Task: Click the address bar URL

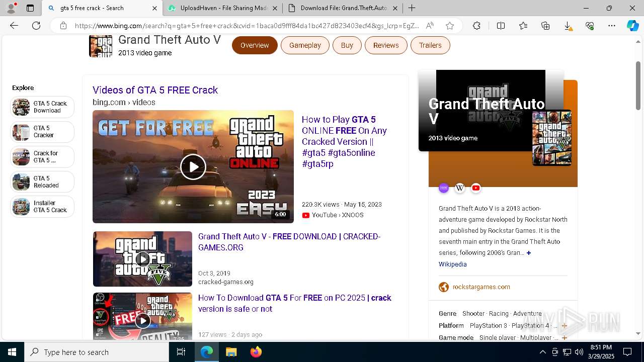Action: pos(247,26)
